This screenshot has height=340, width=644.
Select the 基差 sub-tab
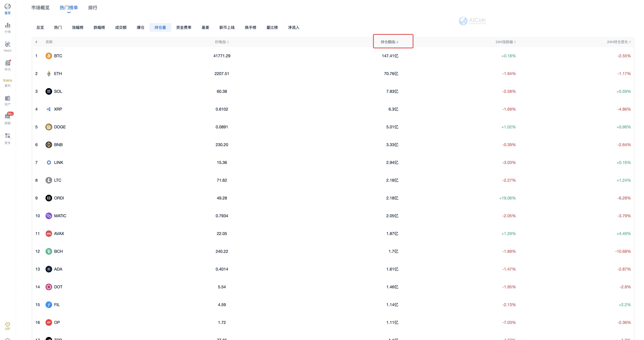206,27
